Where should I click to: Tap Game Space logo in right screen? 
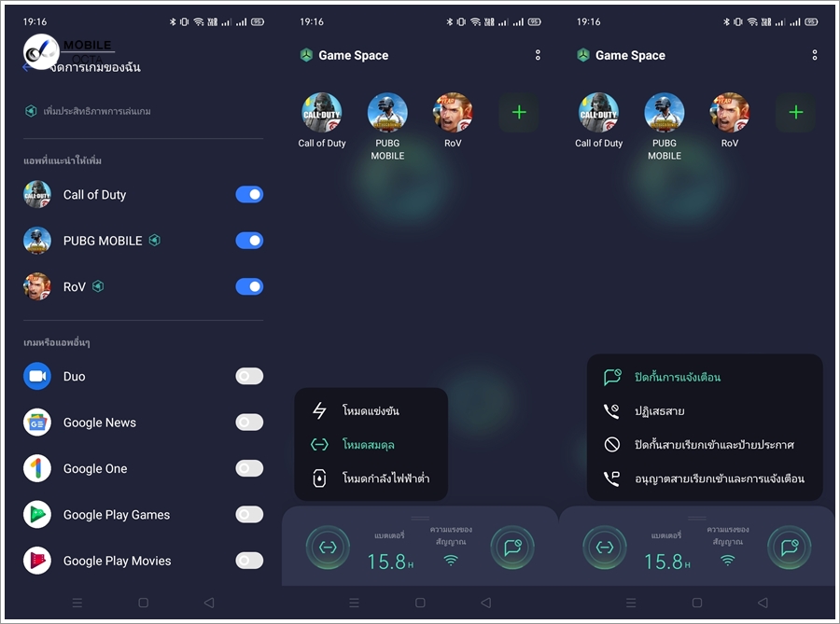pyautogui.click(x=583, y=55)
